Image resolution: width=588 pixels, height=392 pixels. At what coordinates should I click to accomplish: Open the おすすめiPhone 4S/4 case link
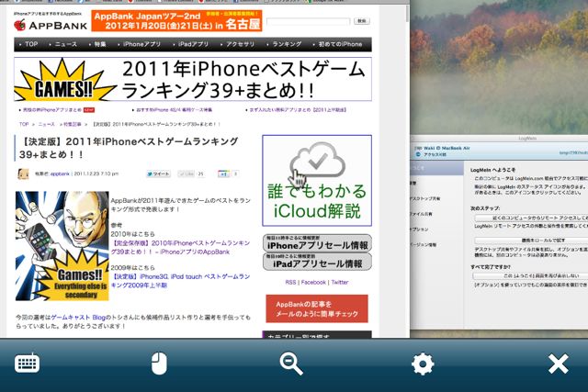174,110
